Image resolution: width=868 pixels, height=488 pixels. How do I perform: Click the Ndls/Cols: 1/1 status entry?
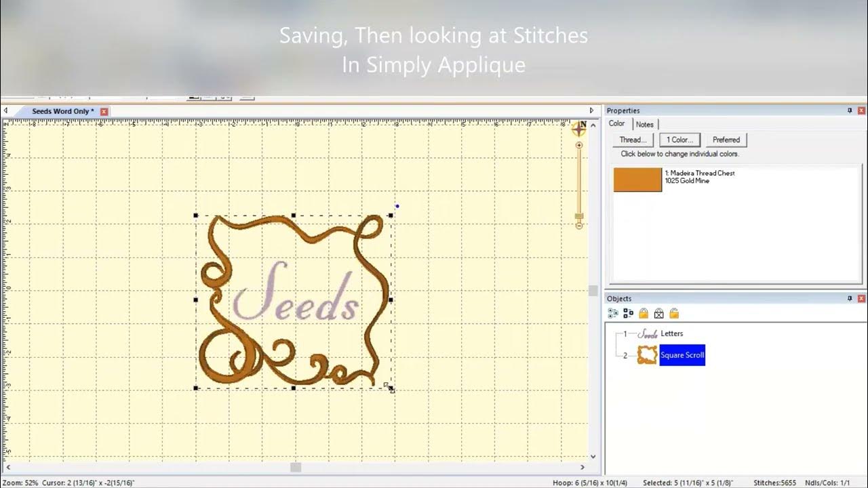pyautogui.click(x=827, y=483)
